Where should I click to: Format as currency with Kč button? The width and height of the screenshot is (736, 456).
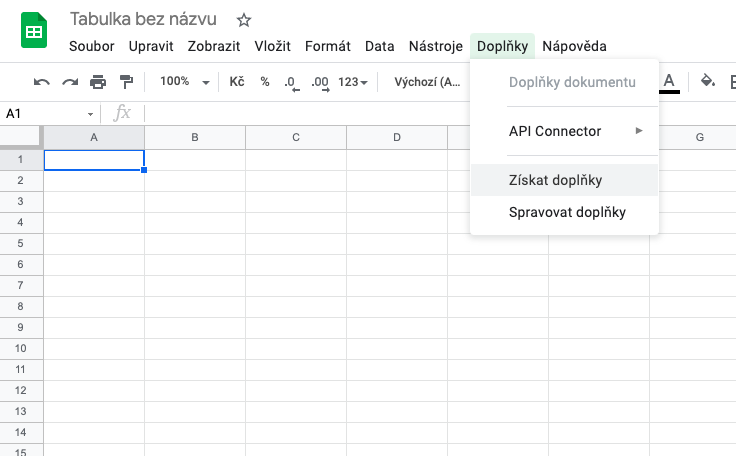pos(237,82)
